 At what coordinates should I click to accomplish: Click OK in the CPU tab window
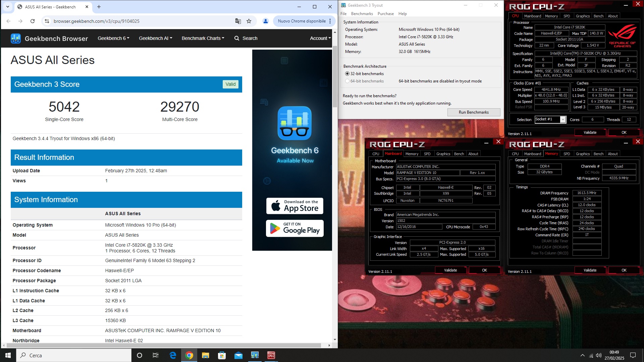point(624,132)
